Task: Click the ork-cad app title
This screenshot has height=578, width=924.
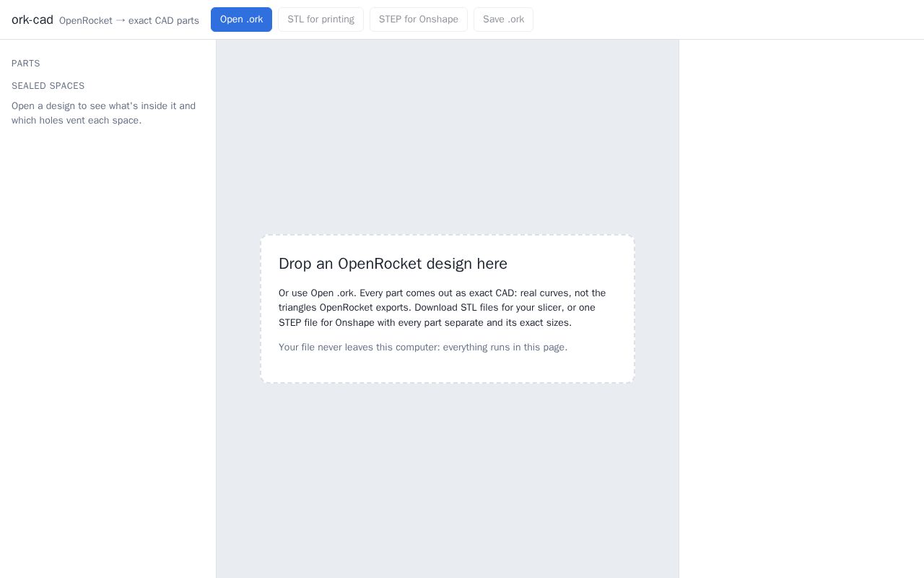Action: [32, 20]
